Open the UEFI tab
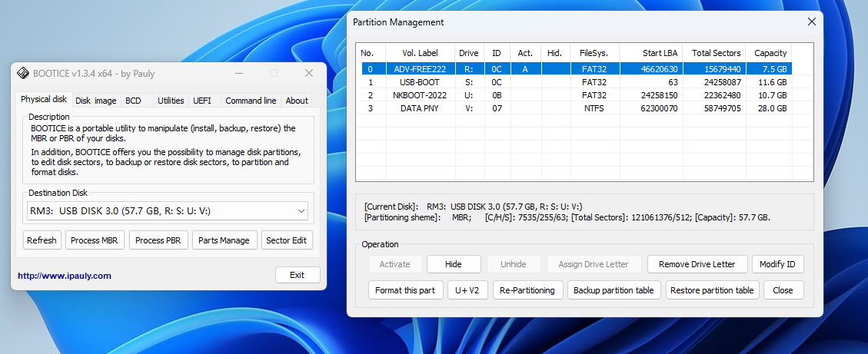Screen dimensions: 868x354 click(x=202, y=101)
